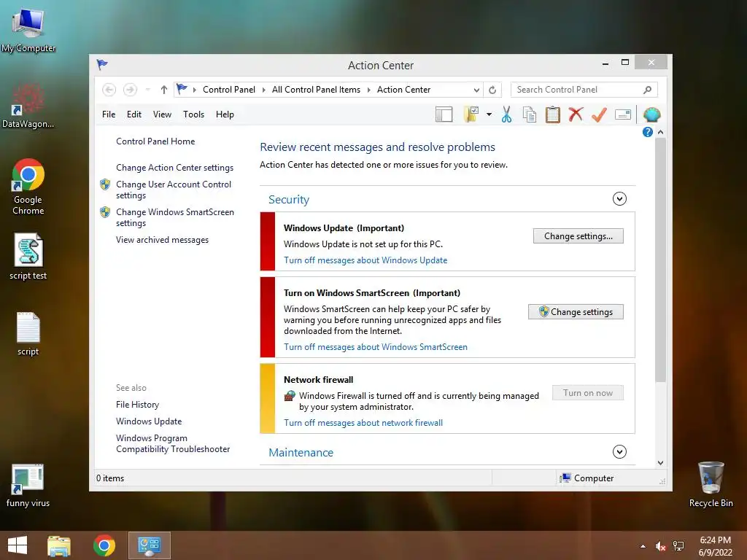Click the address bar flag icon

point(182,89)
